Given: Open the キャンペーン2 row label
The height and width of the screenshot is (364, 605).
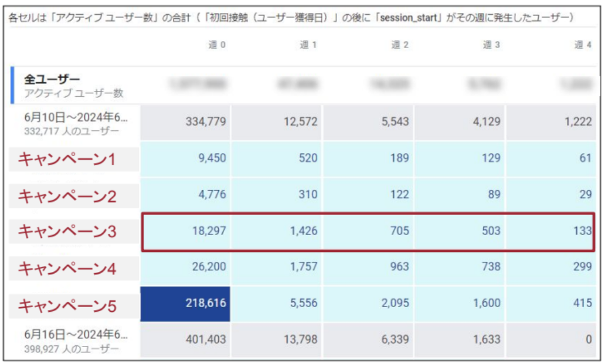Looking at the screenshot, I should [67, 196].
